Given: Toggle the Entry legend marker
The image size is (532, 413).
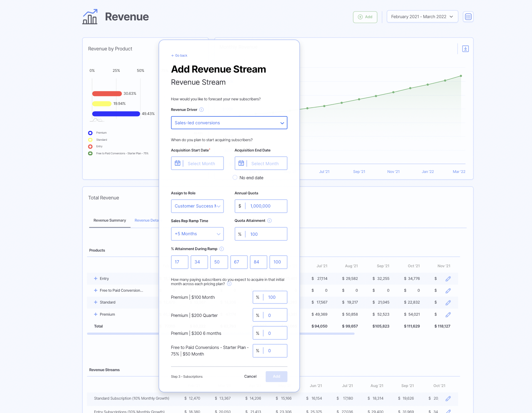Looking at the screenshot, I should (x=90, y=147).
